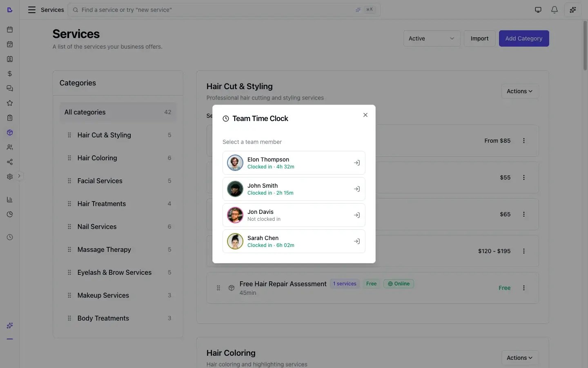Click the app logo in sidebar
This screenshot has width=588, height=368.
(10, 10)
